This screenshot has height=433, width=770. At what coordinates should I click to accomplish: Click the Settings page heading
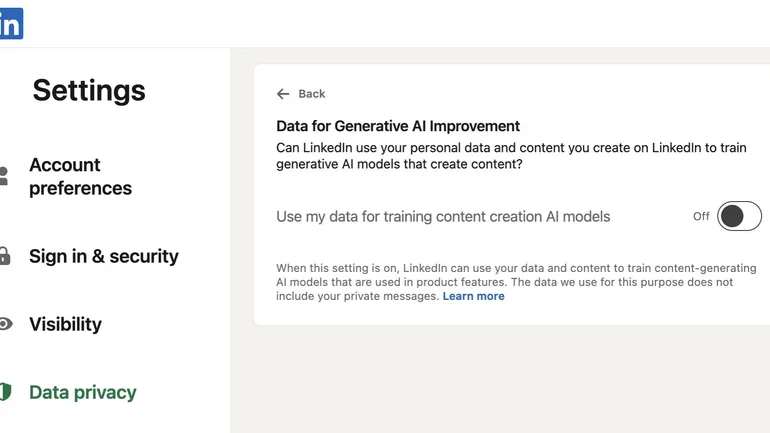click(x=89, y=90)
